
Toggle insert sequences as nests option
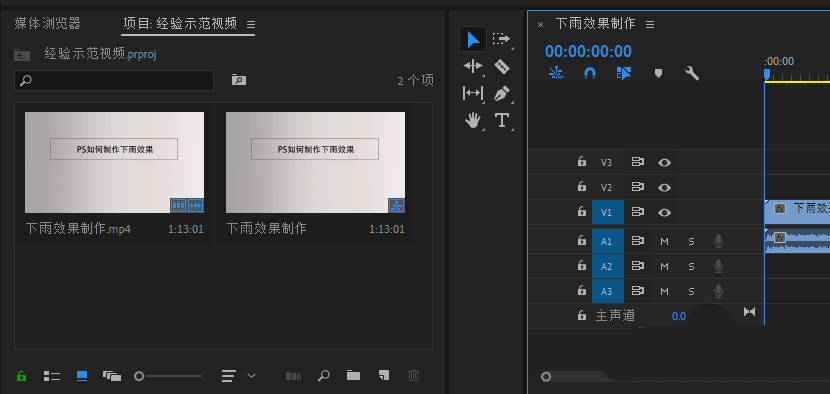tap(556, 73)
